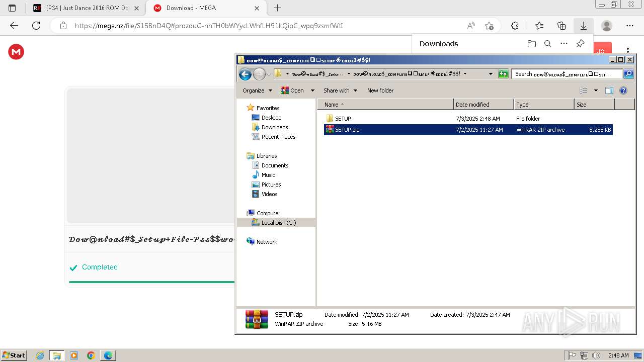This screenshot has height=362, width=644.
Task: Click Open button for SETUP.zip
Action: tap(293, 90)
